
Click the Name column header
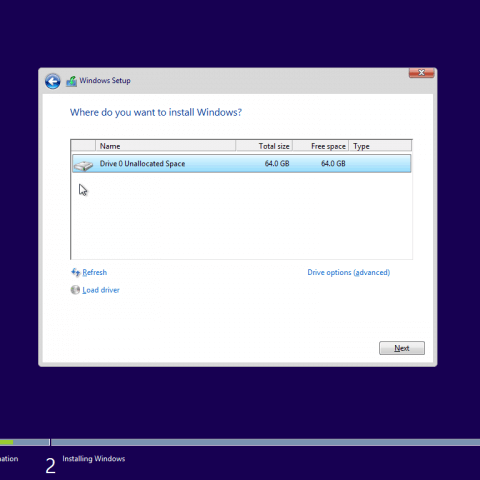(166, 146)
